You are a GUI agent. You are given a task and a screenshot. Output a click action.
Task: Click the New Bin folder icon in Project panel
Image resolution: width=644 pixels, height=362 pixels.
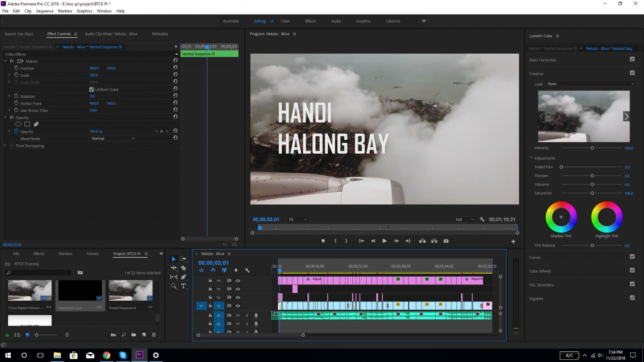tap(134, 335)
